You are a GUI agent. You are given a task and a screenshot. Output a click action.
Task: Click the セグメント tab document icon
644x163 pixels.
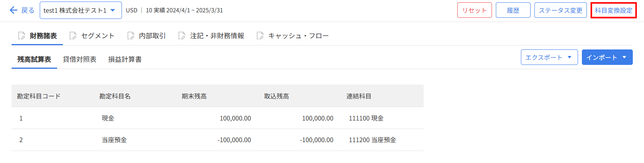click(73, 36)
